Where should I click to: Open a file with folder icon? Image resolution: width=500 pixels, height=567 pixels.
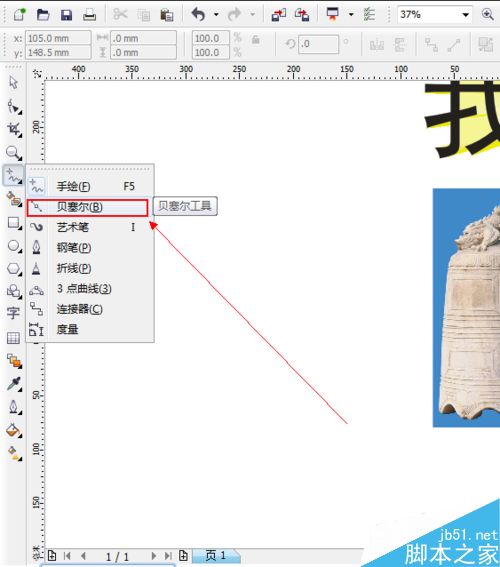pyautogui.click(x=43, y=14)
